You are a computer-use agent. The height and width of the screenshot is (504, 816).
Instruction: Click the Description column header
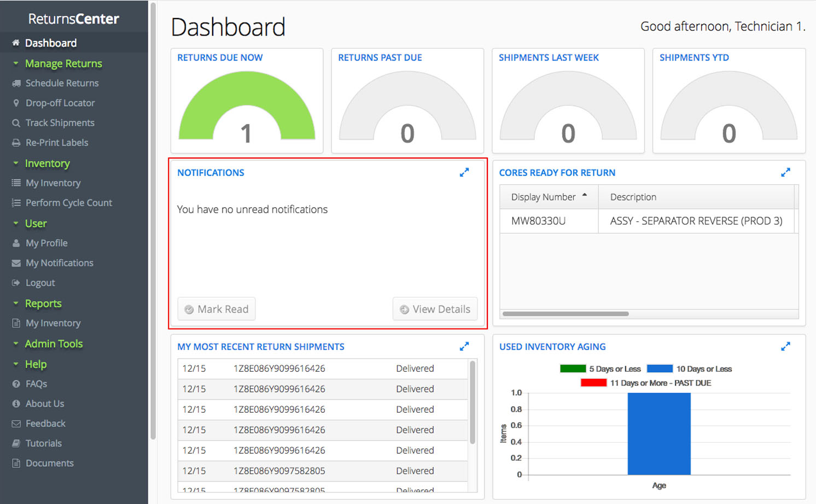(x=696, y=197)
